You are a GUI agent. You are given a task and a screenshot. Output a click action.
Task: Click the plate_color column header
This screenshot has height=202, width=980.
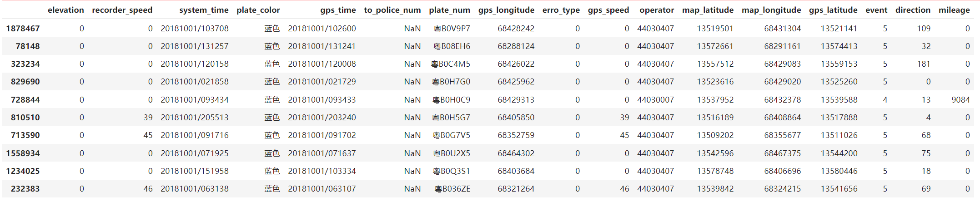tap(258, 10)
